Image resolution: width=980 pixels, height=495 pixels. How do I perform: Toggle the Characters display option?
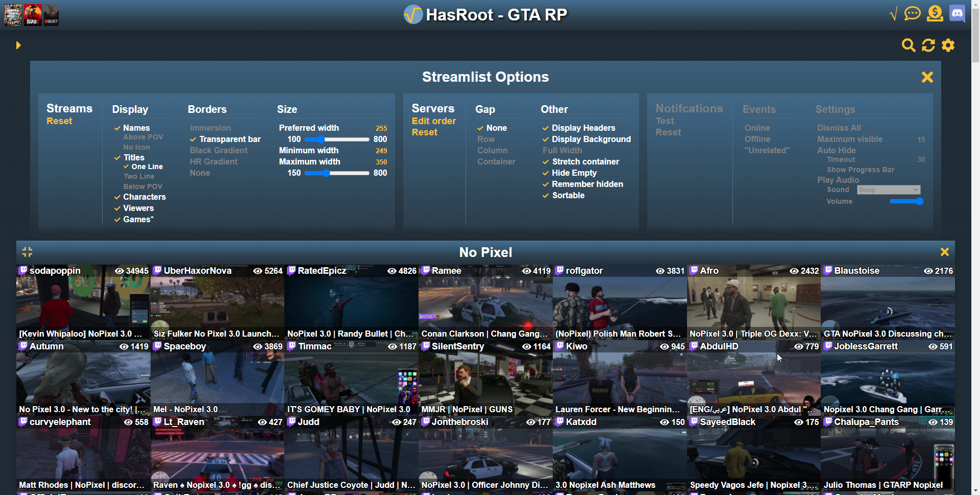(140, 197)
